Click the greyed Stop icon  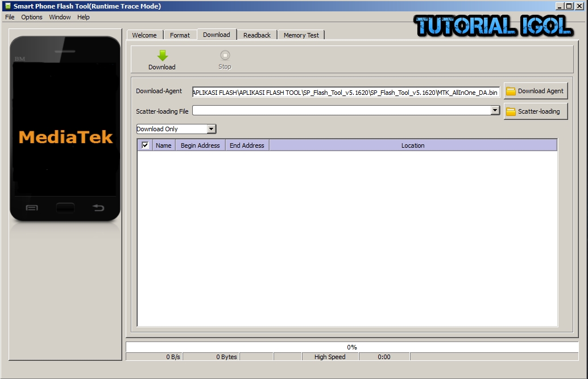[225, 56]
